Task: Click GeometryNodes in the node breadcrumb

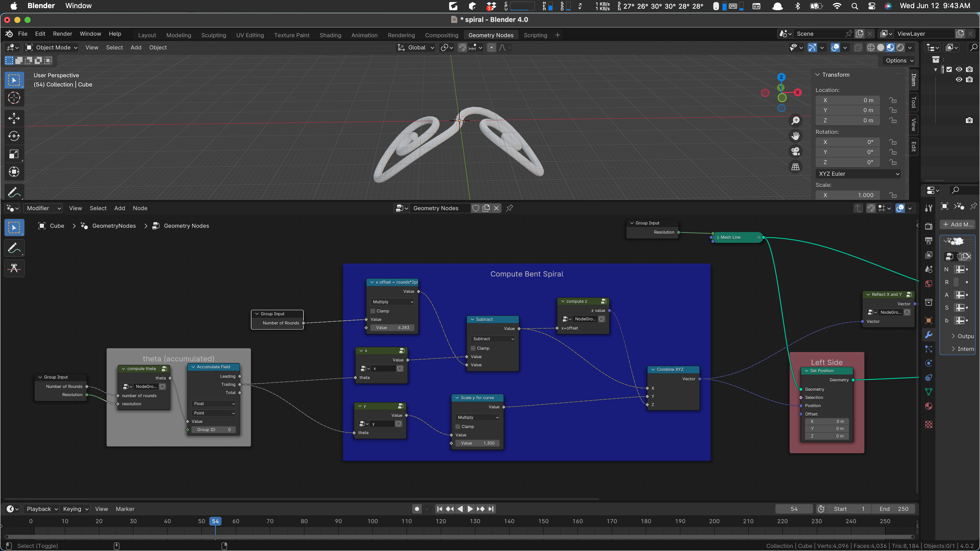Action: (x=114, y=226)
